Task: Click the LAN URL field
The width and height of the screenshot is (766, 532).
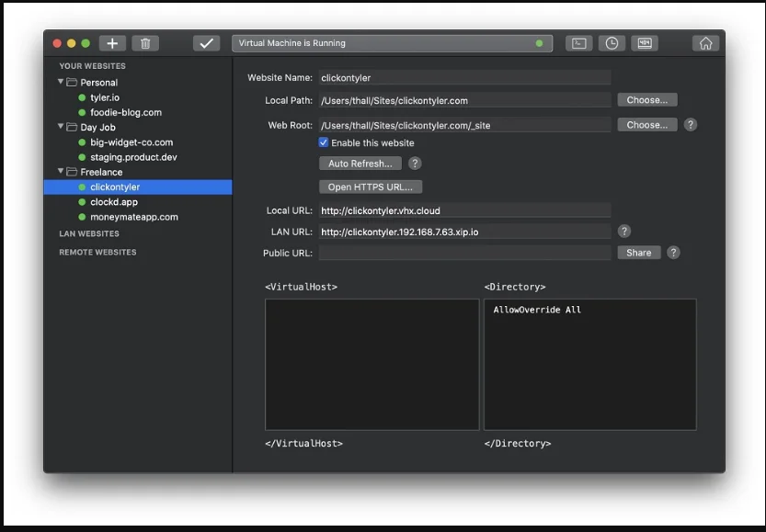Action: pyautogui.click(x=464, y=232)
